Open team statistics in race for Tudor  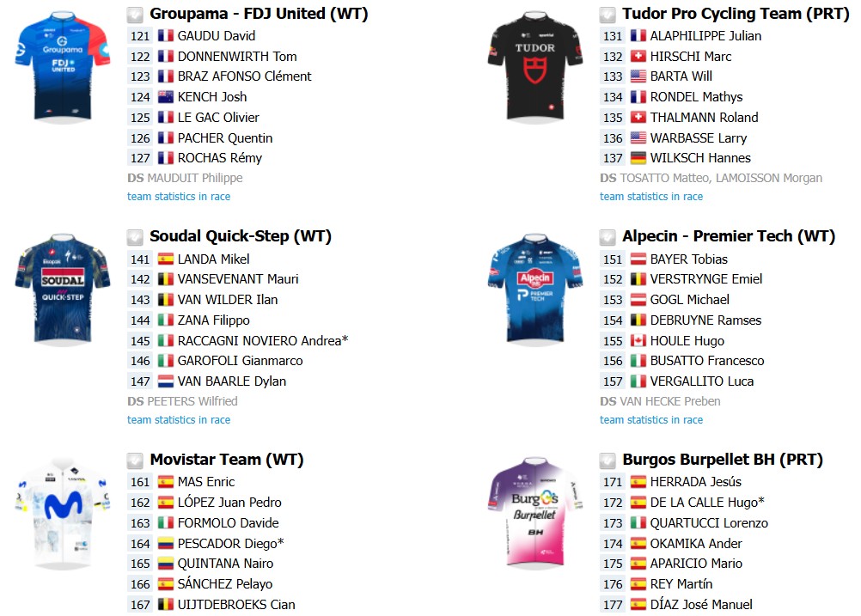[x=651, y=197]
